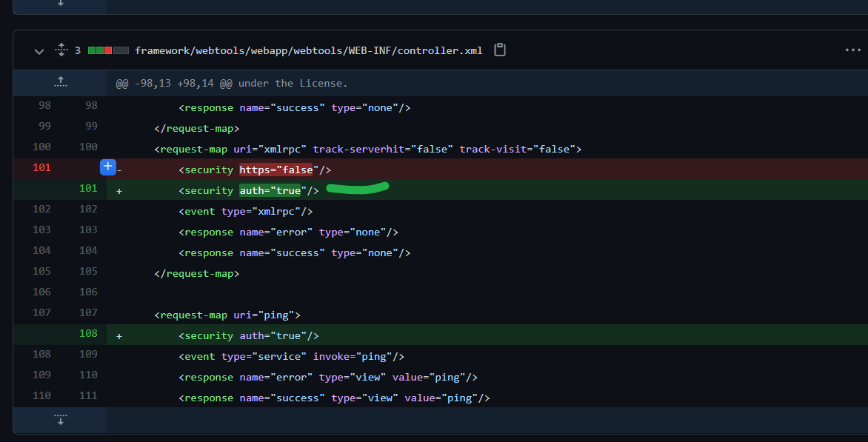868x442 pixels.
Task: Click the 'request-map uri="ping"' line
Action: [x=227, y=315]
